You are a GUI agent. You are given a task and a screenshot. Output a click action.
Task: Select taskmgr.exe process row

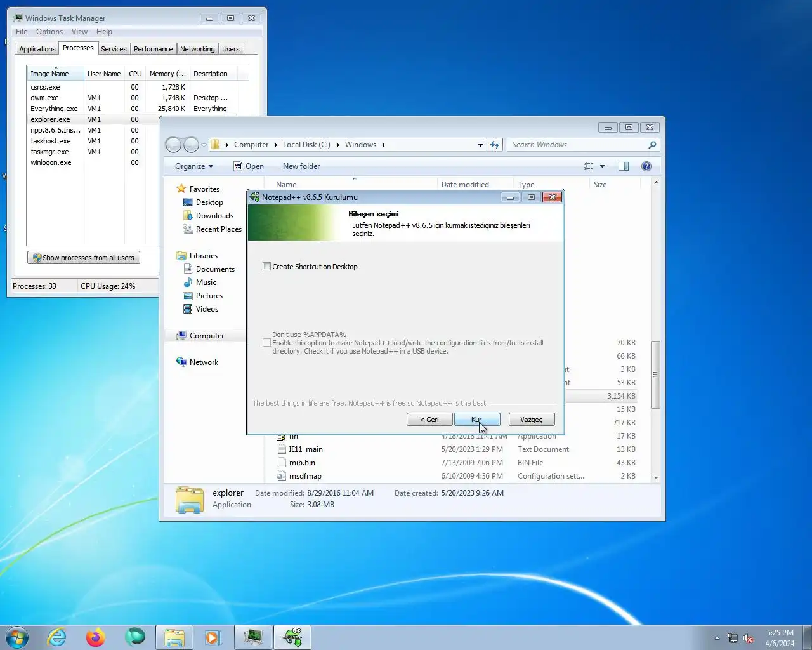(x=93, y=152)
